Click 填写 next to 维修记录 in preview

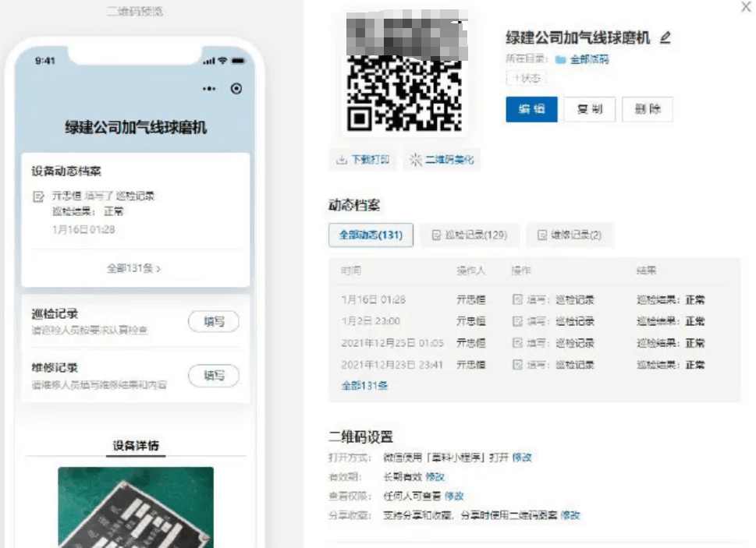tap(213, 375)
